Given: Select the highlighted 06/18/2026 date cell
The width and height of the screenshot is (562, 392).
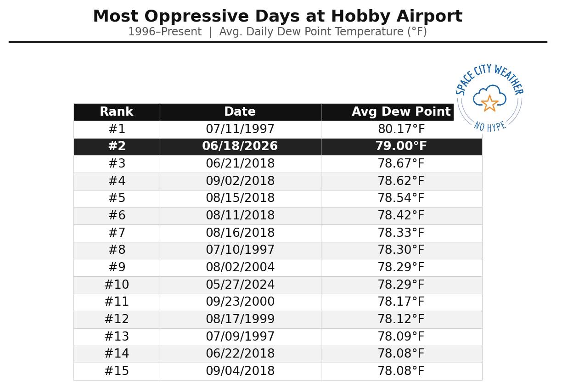Looking at the screenshot, I should coord(240,146).
